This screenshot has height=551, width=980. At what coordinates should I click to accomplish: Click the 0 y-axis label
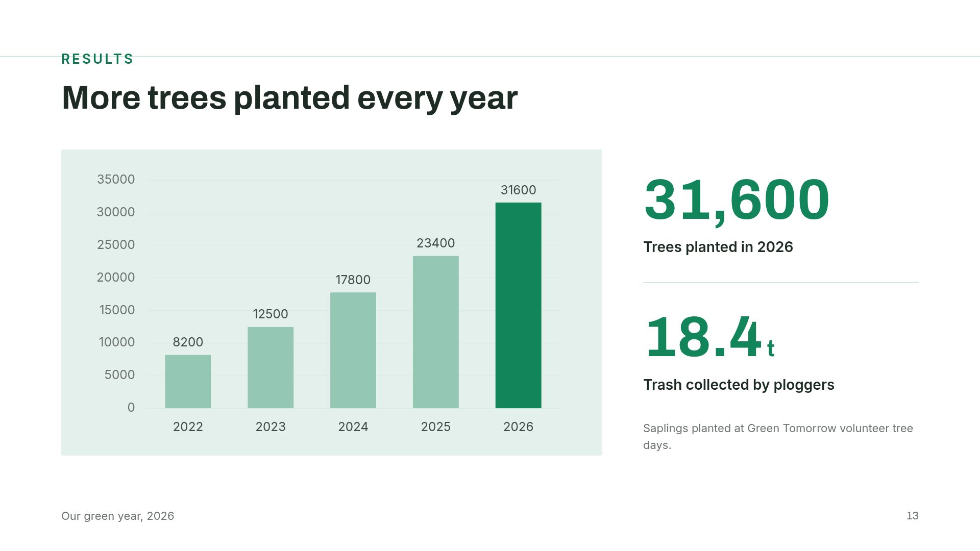pos(131,408)
